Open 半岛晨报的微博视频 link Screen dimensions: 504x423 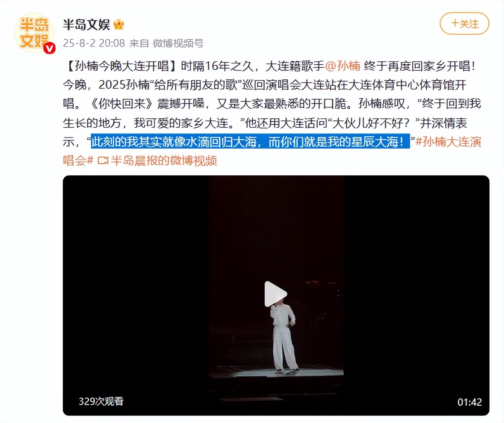[164, 160]
